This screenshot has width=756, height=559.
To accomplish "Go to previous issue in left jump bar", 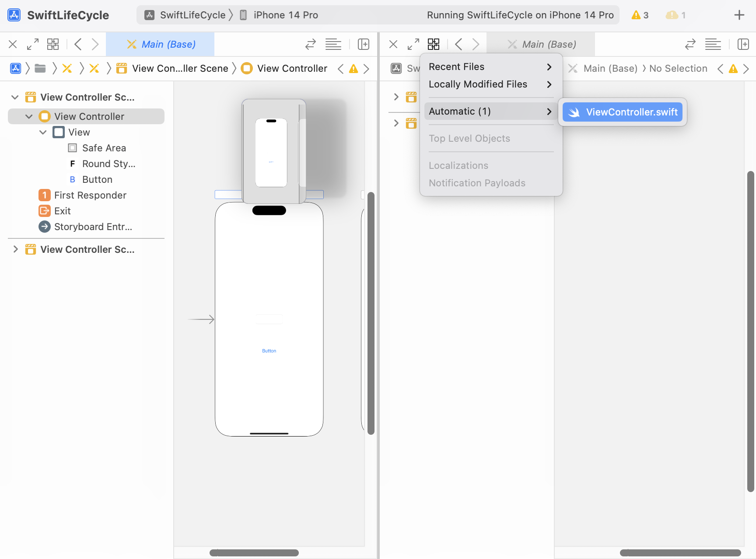I will 340,69.
